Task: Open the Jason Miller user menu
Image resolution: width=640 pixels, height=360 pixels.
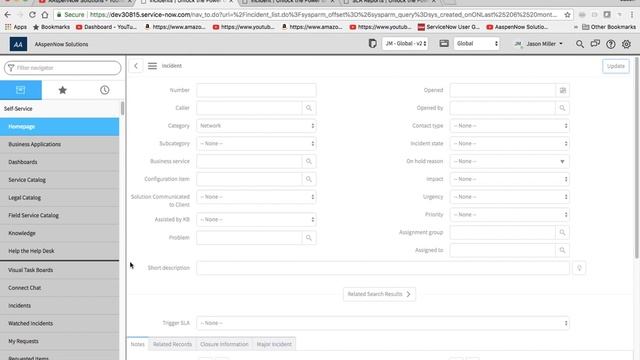Action: click(x=539, y=44)
